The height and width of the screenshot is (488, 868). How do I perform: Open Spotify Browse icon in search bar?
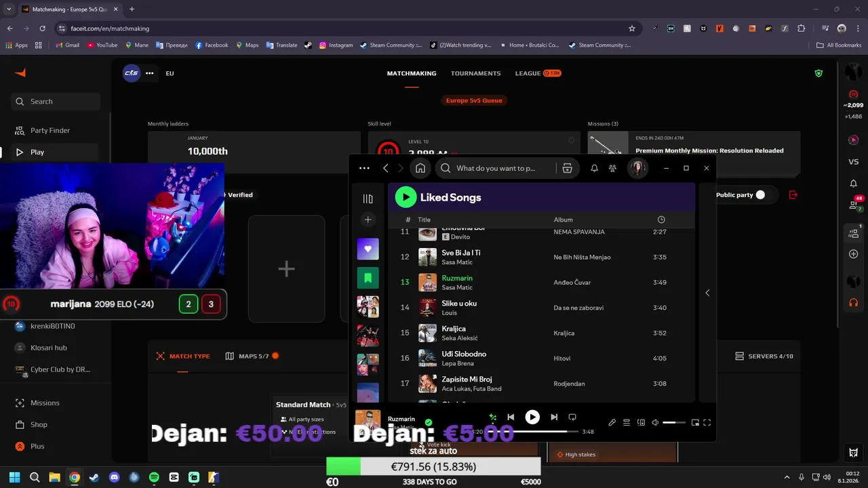(x=568, y=168)
